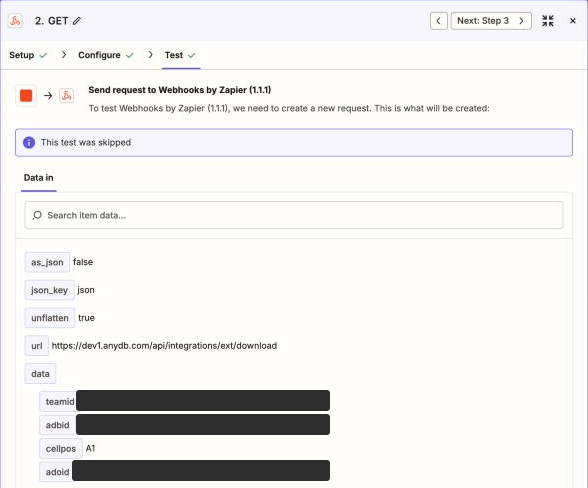
Task: Select the Test tab
Action: (180, 55)
